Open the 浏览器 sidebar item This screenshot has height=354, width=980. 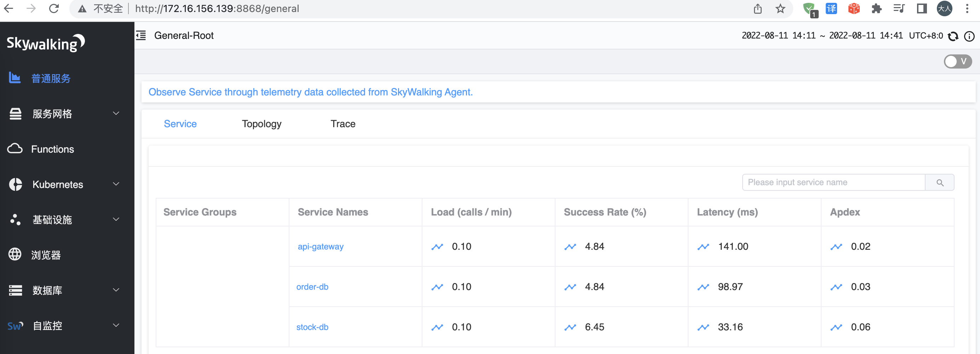[x=67, y=254]
